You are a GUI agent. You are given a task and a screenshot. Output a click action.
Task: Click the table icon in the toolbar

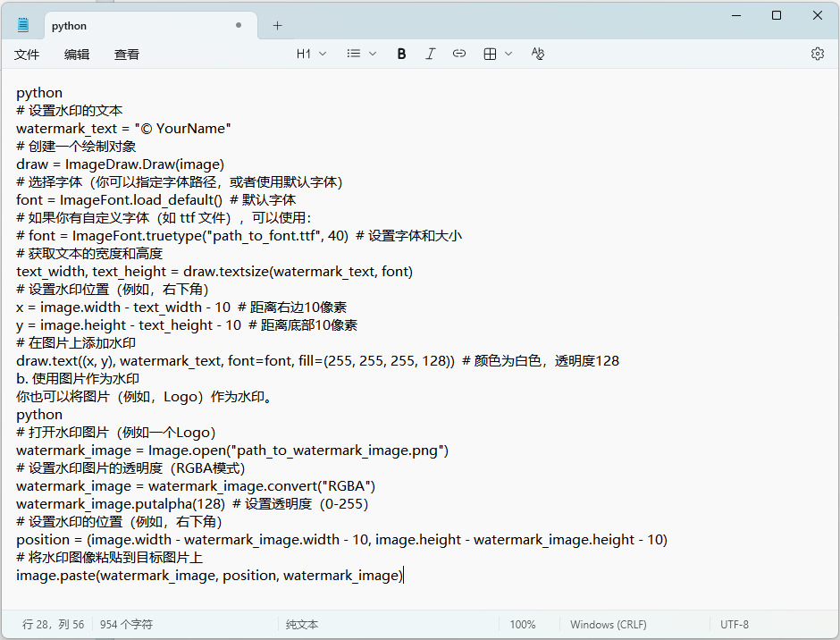coord(490,54)
